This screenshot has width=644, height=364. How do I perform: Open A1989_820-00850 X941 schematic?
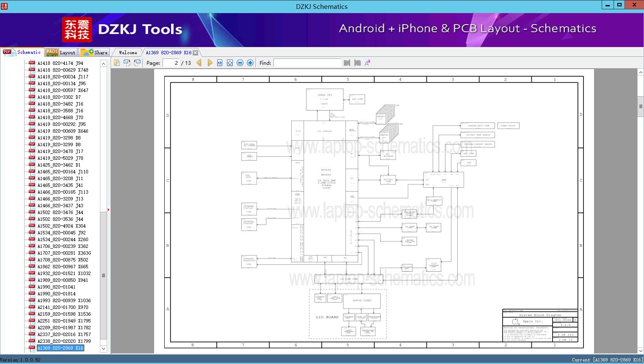[63, 280]
